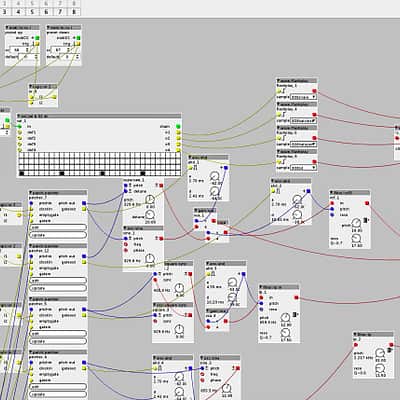Click red audio outlet of topmost flashplay object
Screen dimensions: 400x400
(314, 91)
